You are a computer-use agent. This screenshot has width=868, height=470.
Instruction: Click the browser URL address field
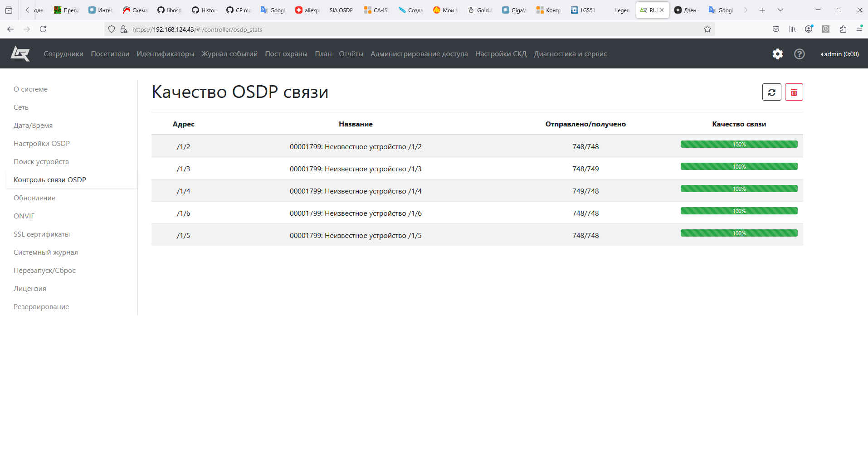pyautogui.click(x=408, y=29)
